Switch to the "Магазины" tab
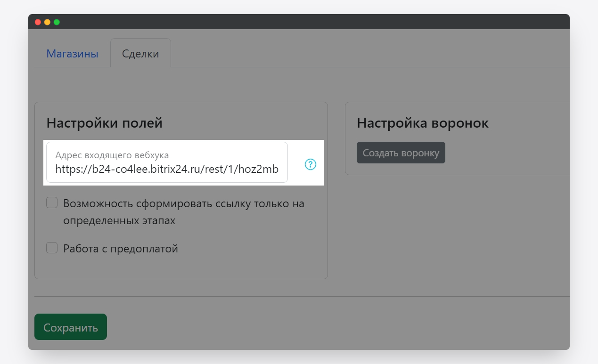 (x=72, y=54)
